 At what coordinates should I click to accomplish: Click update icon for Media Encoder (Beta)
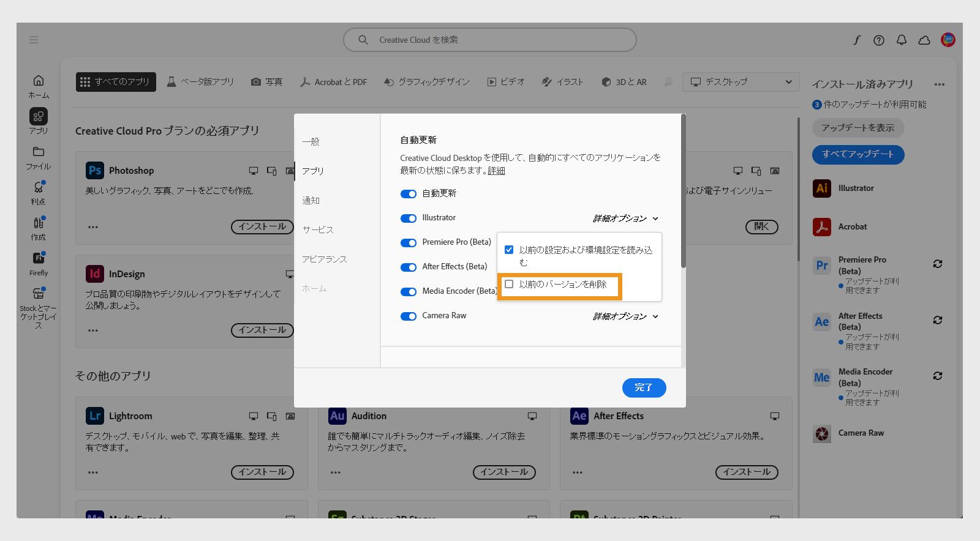[x=937, y=376]
